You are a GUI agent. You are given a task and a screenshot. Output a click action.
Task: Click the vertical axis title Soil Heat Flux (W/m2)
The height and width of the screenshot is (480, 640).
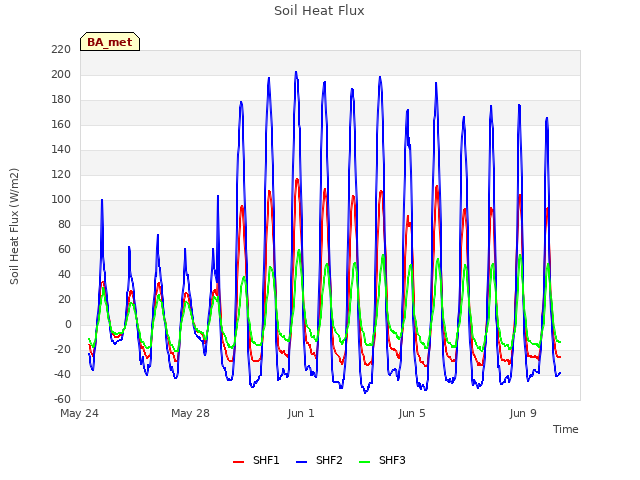coord(14,226)
